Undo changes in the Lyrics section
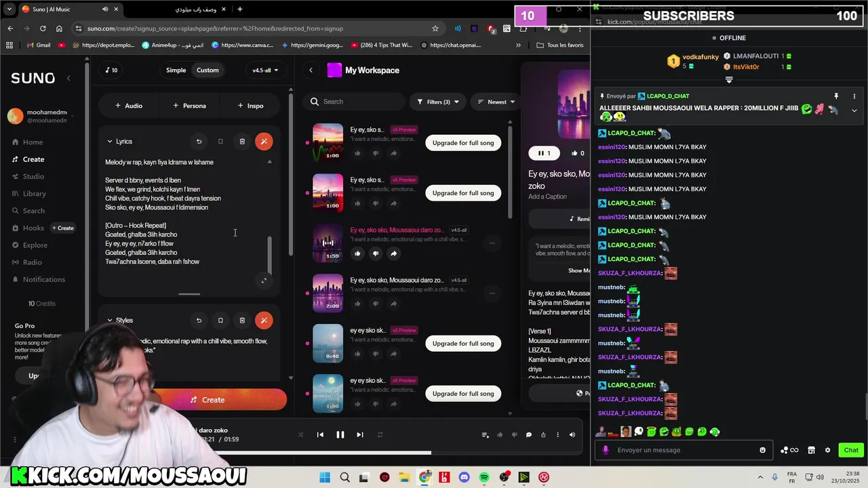Viewport: 868px width, 488px height. tap(199, 142)
